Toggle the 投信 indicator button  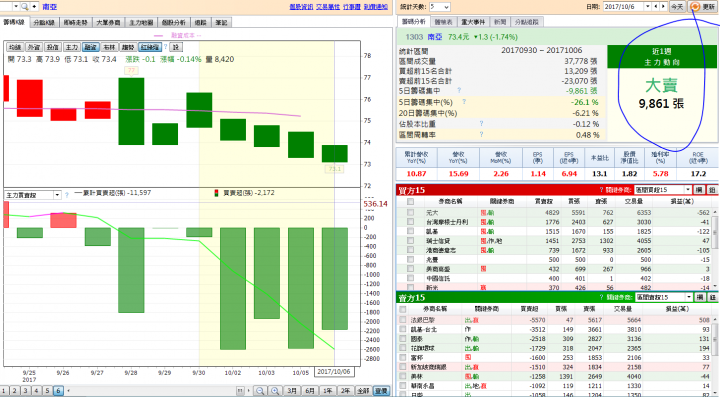point(53,47)
